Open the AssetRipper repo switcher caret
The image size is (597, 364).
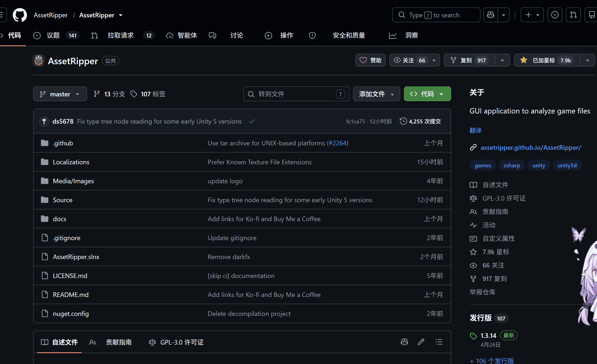click(121, 15)
